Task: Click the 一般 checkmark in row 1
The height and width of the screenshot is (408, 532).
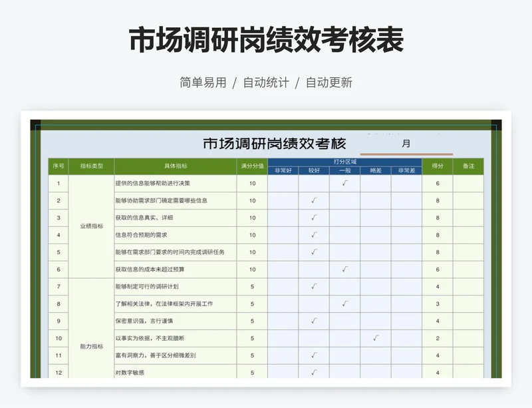Action: (x=344, y=183)
